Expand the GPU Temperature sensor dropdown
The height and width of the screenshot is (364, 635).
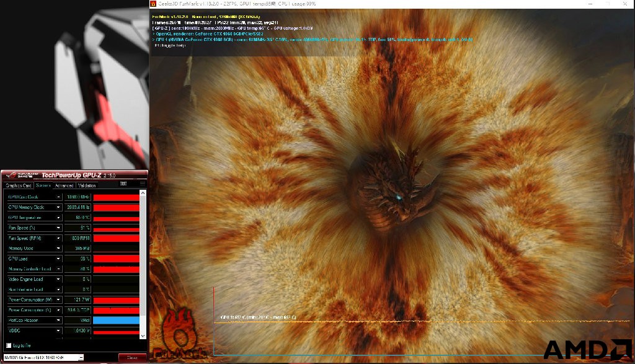[58, 218]
